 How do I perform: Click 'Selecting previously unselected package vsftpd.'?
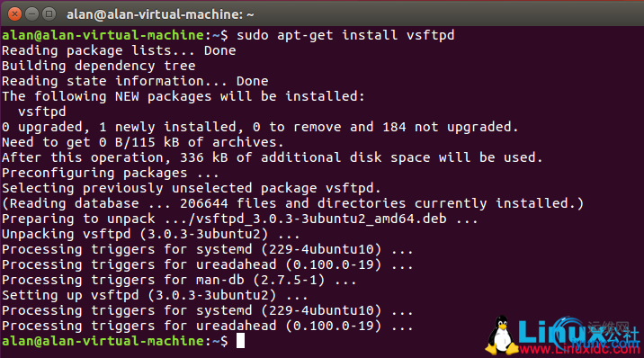pyautogui.click(x=192, y=188)
